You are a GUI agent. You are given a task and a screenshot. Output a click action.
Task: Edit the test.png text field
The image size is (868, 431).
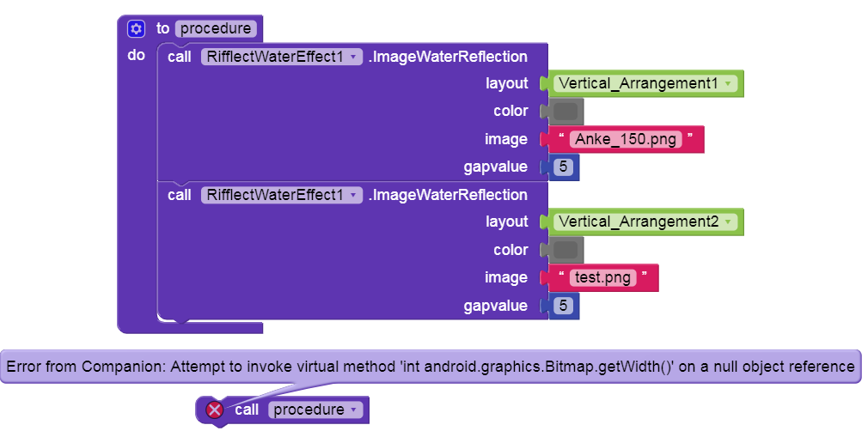pyautogui.click(x=603, y=277)
